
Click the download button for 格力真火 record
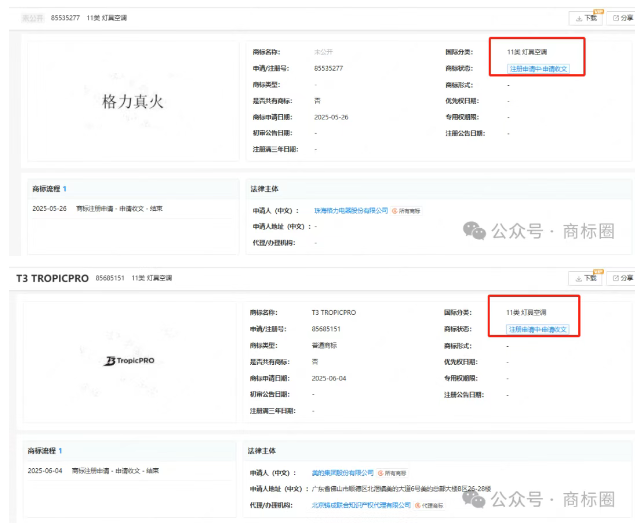pyautogui.click(x=585, y=18)
